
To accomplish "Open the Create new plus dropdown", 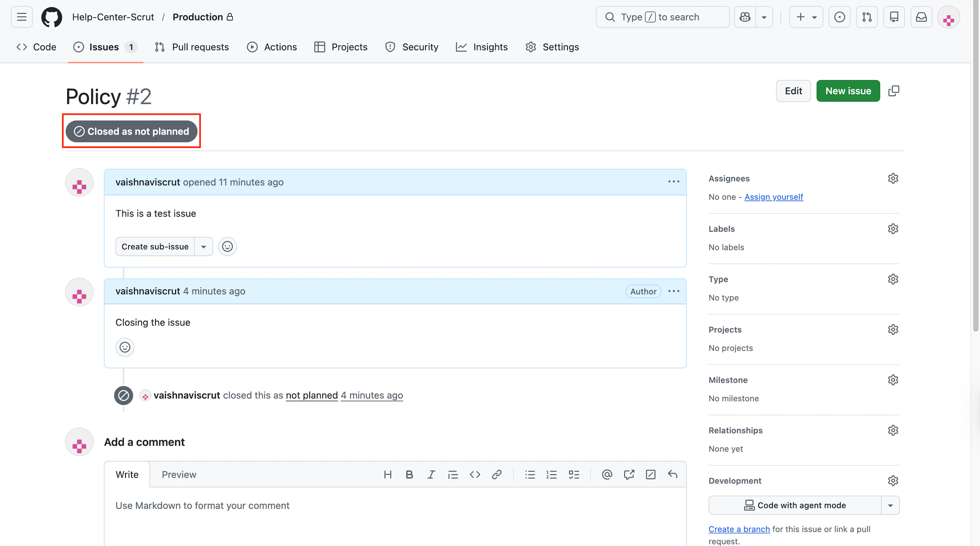I will click(806, 17).
